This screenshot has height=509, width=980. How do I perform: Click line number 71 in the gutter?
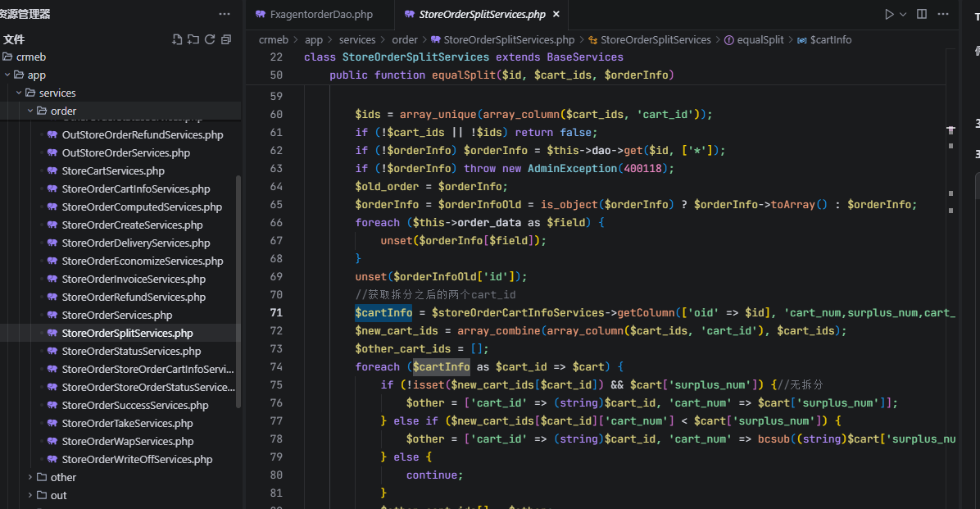coord(276,312)
